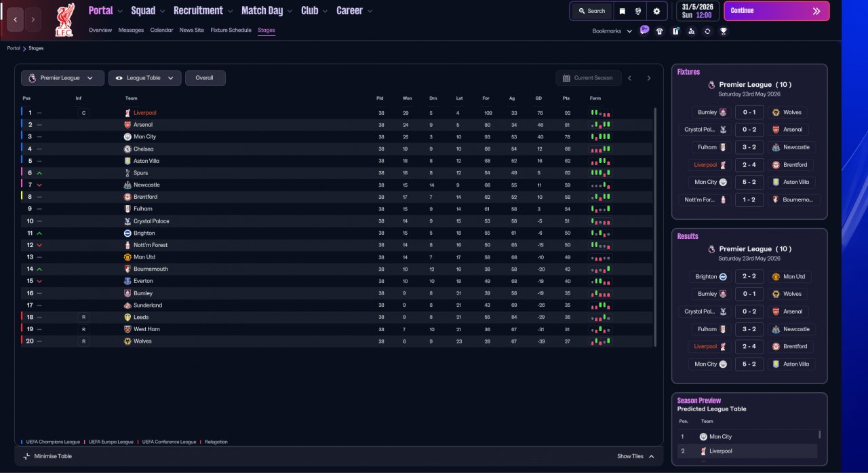Open Liverpool team name in the table
Image resolution: width=868 pixels, height=473 pixels.
(x=144, y=113)
